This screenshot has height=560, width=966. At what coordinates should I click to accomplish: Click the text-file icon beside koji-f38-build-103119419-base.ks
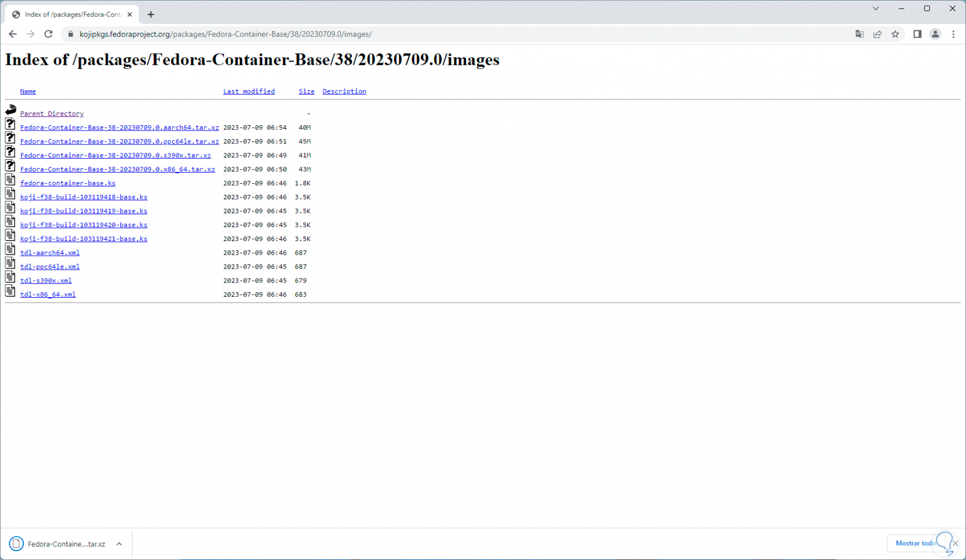tap(11, 207)
